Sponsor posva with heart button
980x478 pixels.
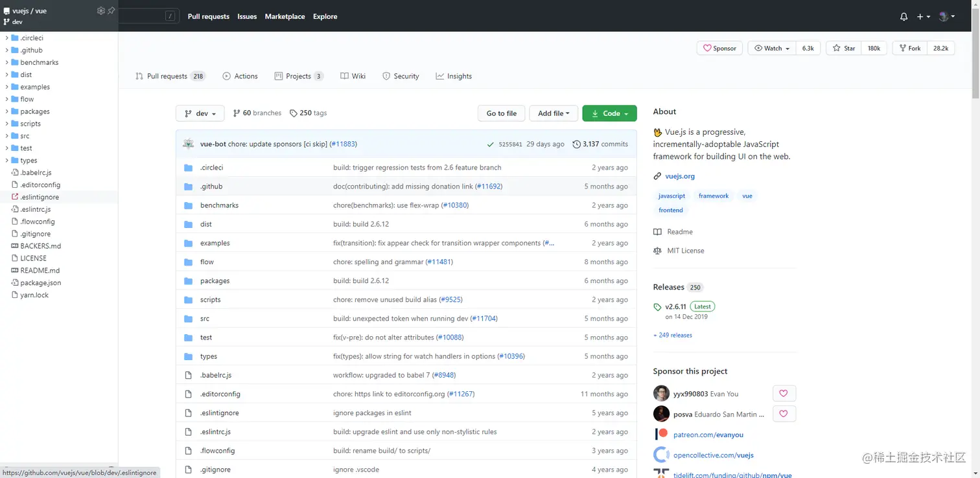tap(784, 414)
